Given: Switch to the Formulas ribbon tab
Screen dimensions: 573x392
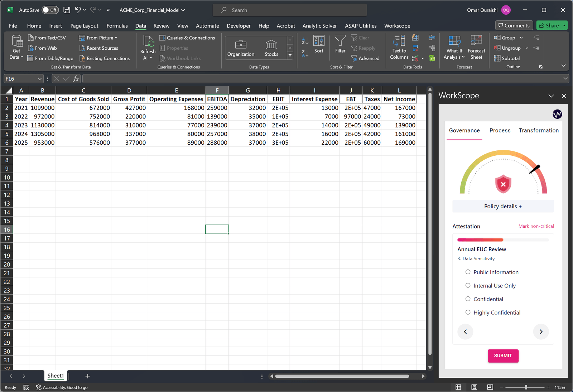Looking at the screenshot, I should [117, 25].
